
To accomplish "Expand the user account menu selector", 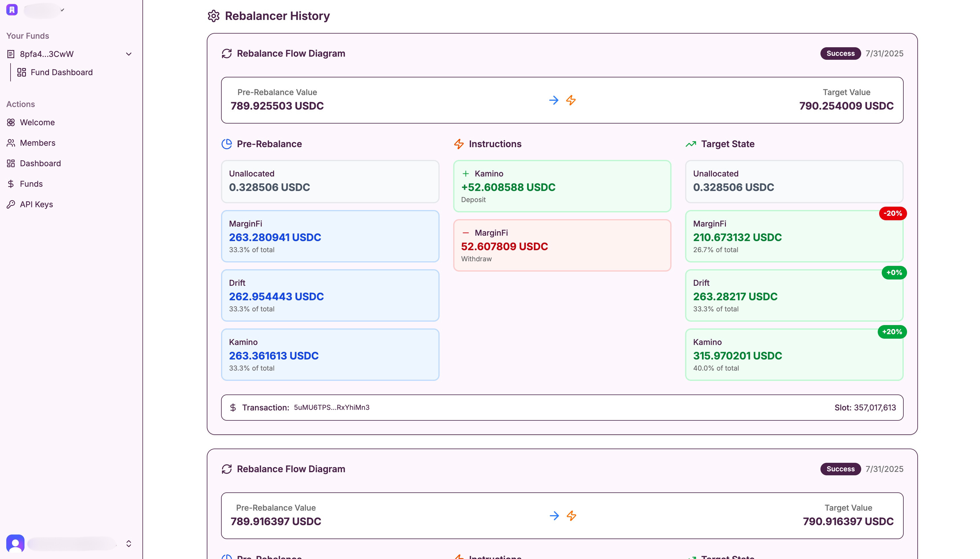I will 129,543.
